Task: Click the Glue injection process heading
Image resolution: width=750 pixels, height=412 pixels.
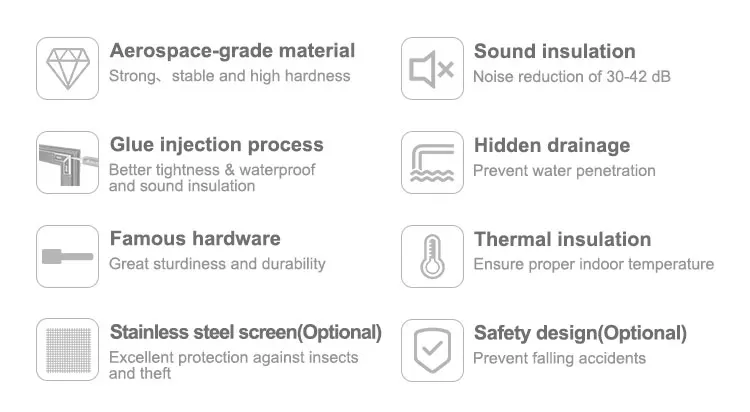Action: click(216, 145)
